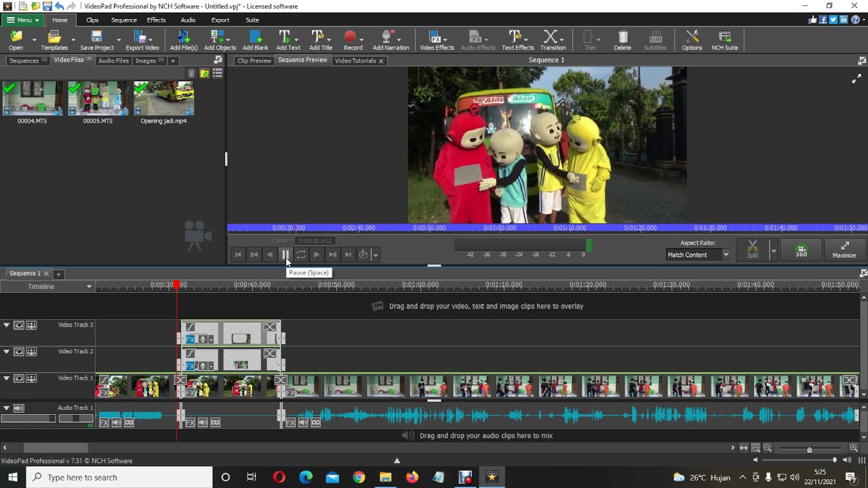Open the Transition tool
This screenshot has height=488, width=868.
point(553,40)
